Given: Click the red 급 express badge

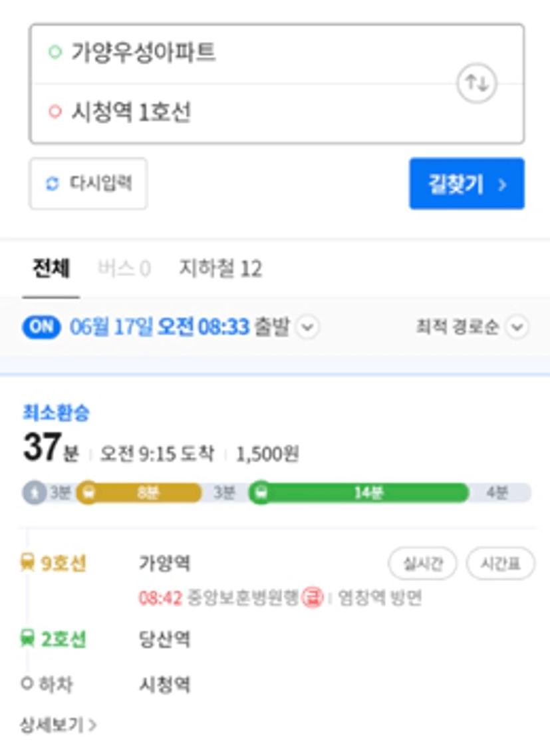Looking at the screenshot, I should coord(313,598).
